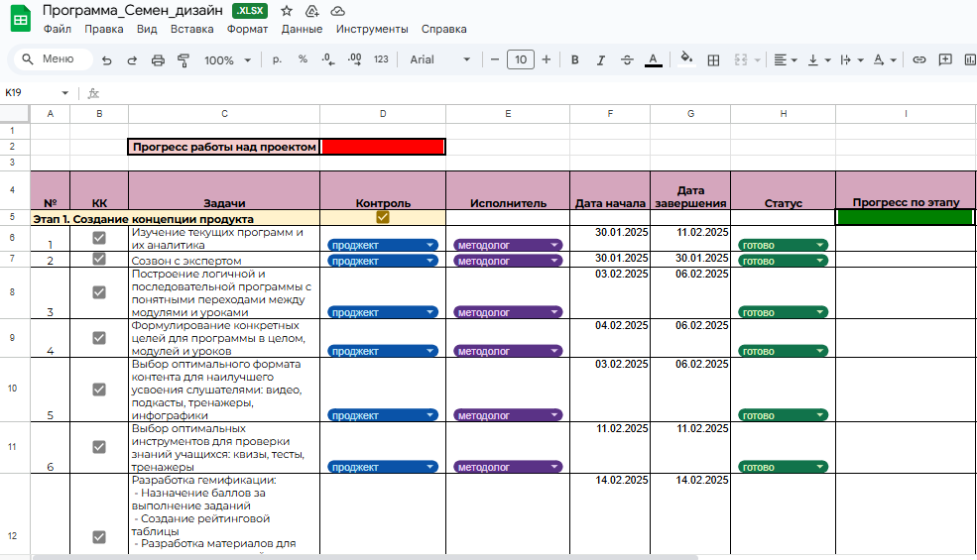Click the Undo arrow icon
This screenshot has height=560, width=977.
click(x=106, y=59)
